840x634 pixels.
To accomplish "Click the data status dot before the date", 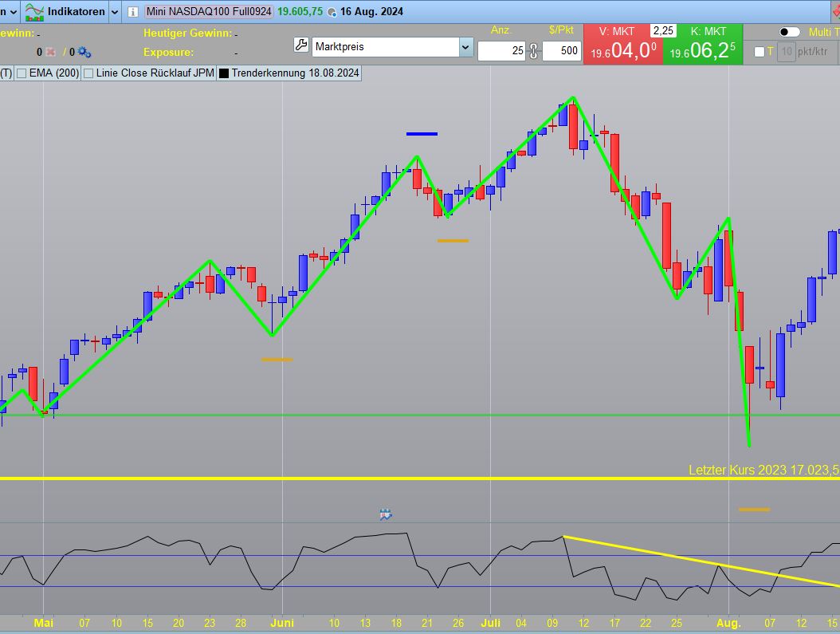I will [332, 12].
